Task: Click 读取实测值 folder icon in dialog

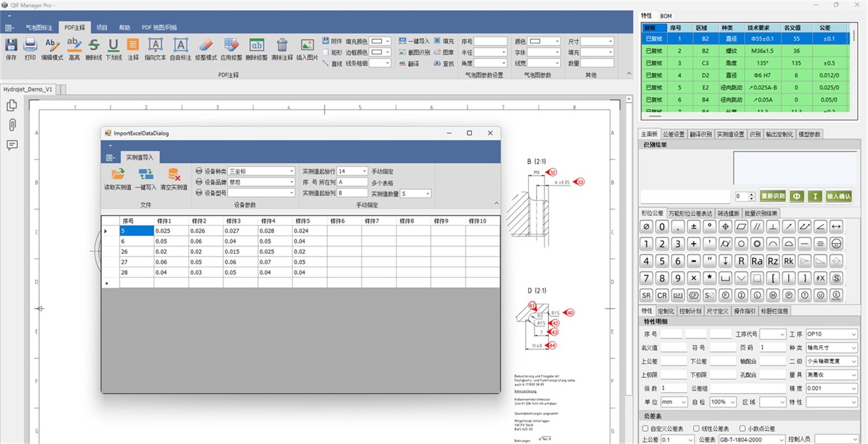Action: click(117, 174)
